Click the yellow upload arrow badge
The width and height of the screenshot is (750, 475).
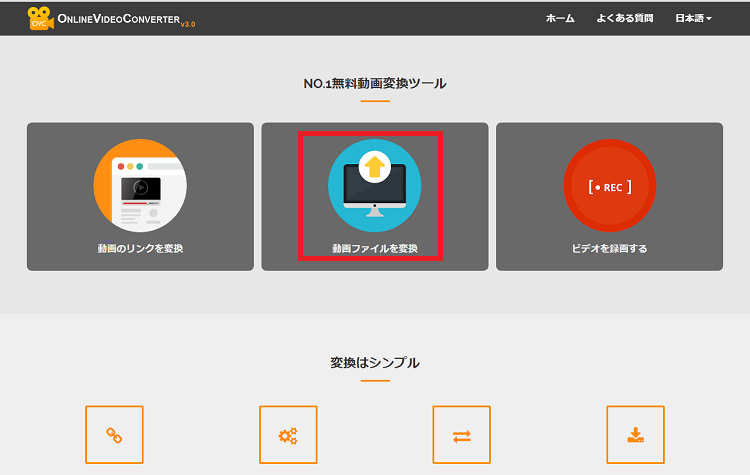[x=375, y=166]
